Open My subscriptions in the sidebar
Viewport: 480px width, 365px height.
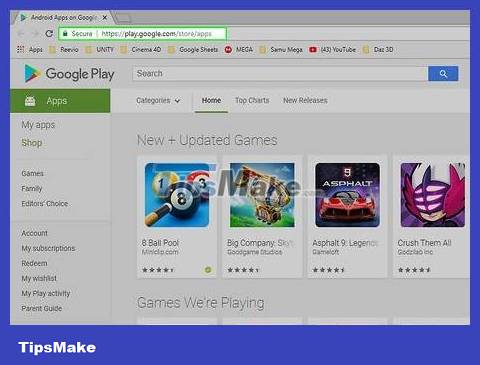[x=48, y=248]
